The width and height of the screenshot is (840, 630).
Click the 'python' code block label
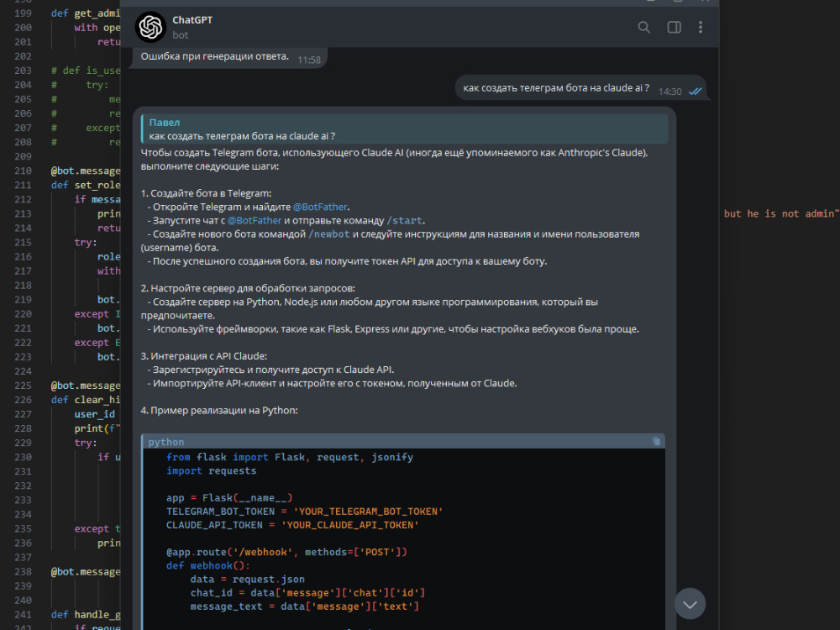(x=166, y=442)
